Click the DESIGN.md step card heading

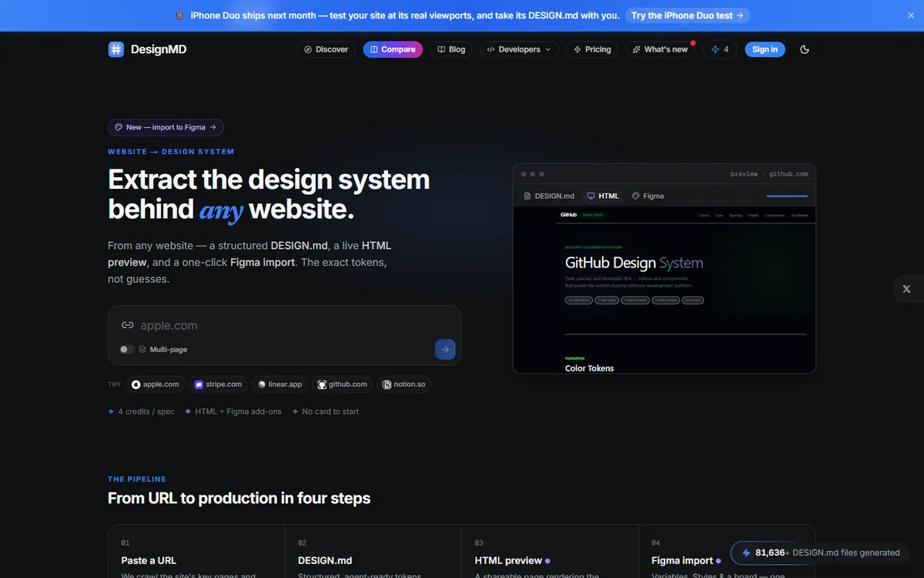coord(325,560)
